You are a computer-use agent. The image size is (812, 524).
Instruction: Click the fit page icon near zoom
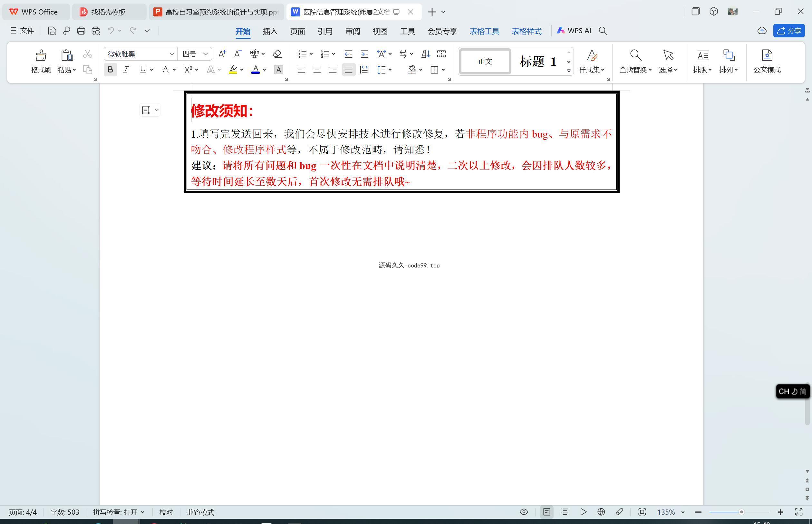click(642, 512)
